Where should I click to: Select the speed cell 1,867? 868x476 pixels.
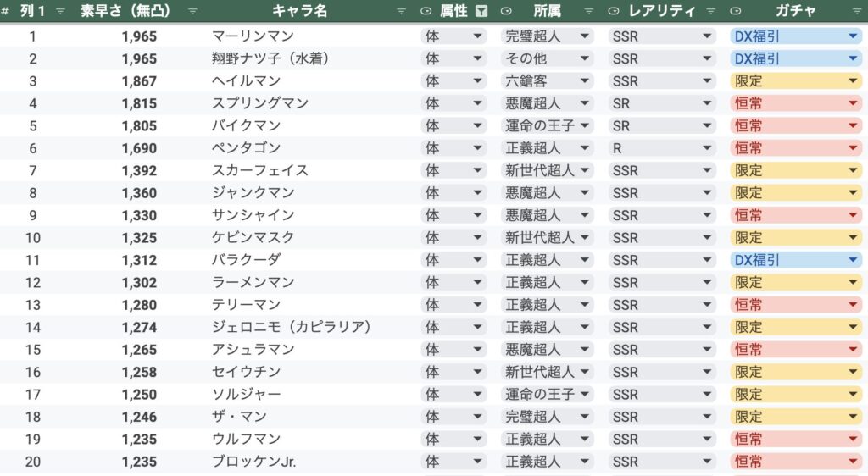tap(139, 81)
